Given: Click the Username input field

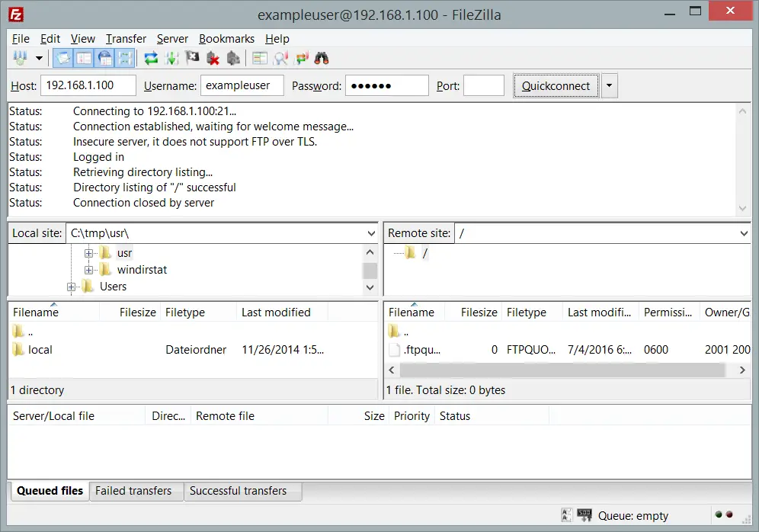Looking at the screenshot, I should [242, 85].
